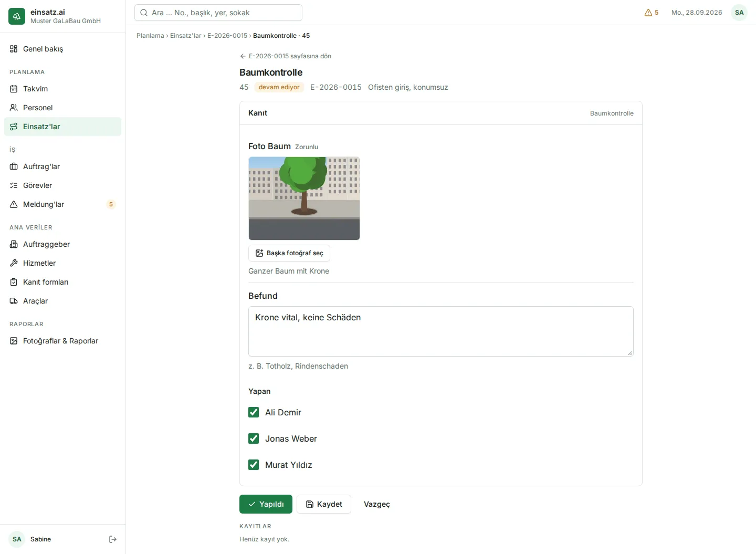Click the date Mo., 28.09.2026
This screenshot has height=554, width=756.
click(697, 13)
